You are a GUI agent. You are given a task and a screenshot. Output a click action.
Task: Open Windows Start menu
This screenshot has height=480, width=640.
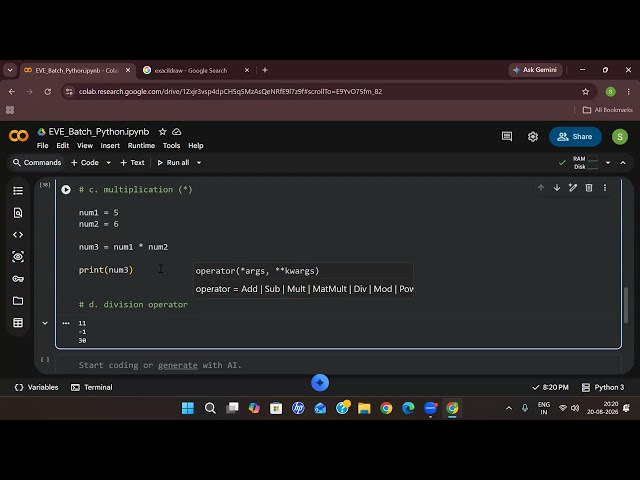pyautogui.click(x=188, y=408)
